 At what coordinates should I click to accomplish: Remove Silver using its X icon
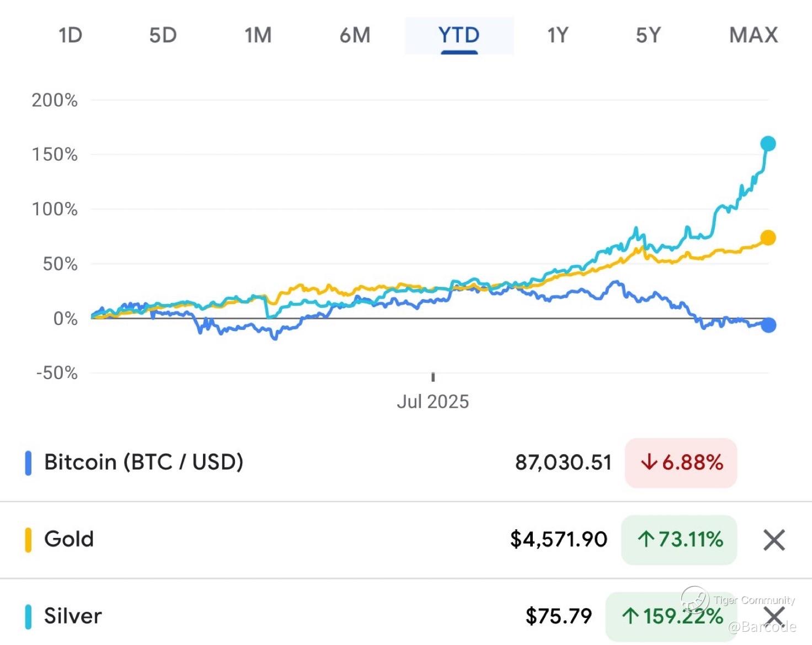(775, 616)
